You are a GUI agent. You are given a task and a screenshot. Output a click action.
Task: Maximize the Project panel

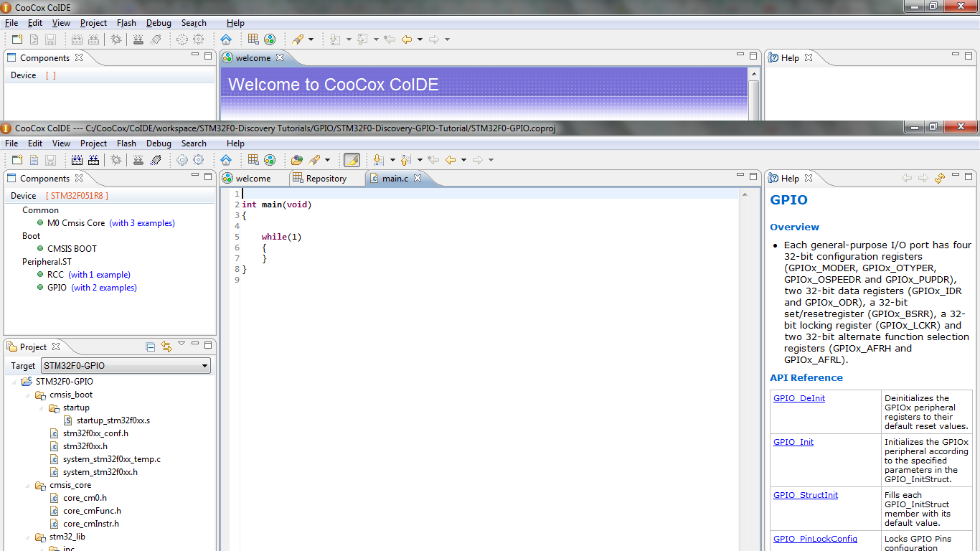[208, 346]
